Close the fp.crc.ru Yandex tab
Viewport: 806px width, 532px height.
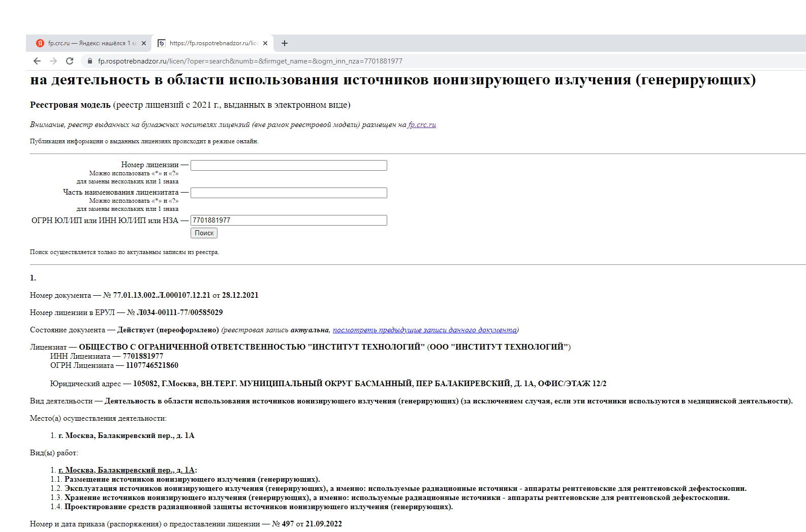coord(144,43)
